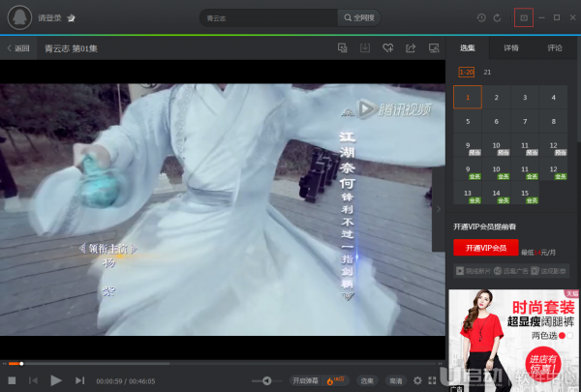This screenshot has width=581, height=392.
Task: Select episode range 21
Action: [x=487, y=73]
